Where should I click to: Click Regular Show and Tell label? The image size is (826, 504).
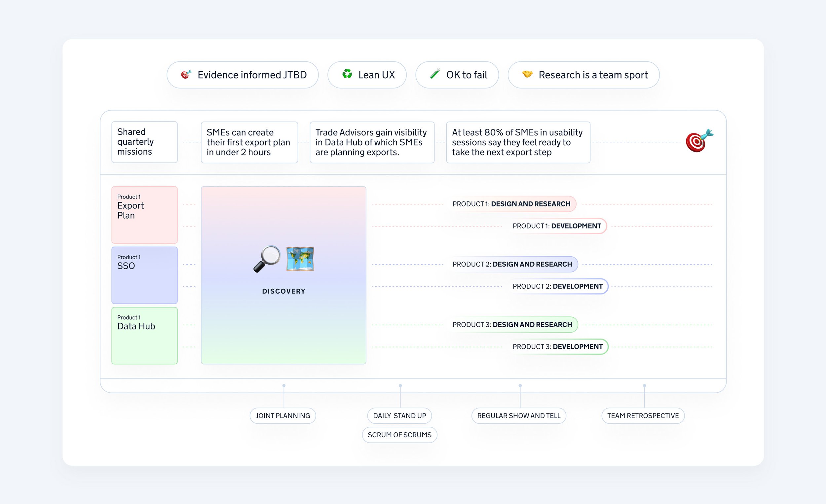coord(519,416)
